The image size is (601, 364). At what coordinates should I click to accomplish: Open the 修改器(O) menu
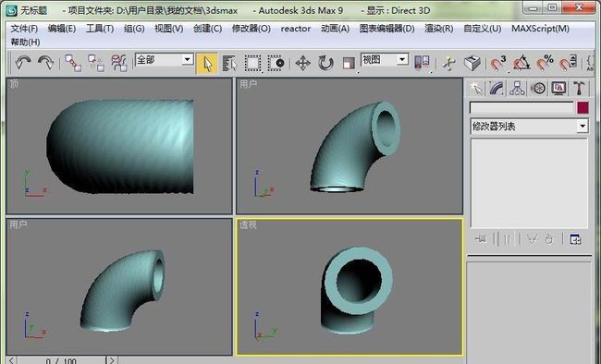pyautogui.click(x=251, y=29)
